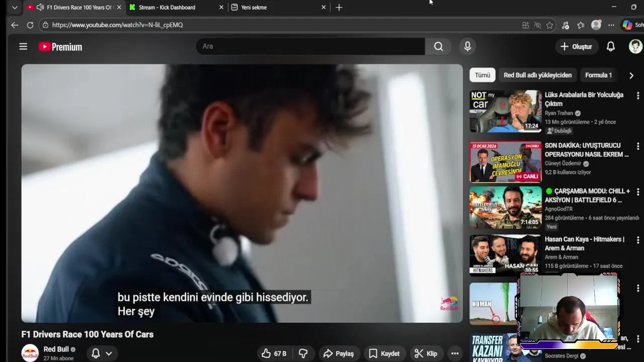This screenshot has height=362, width=644.
Task: Click the search magnifier button
Action: coord(439,46)
